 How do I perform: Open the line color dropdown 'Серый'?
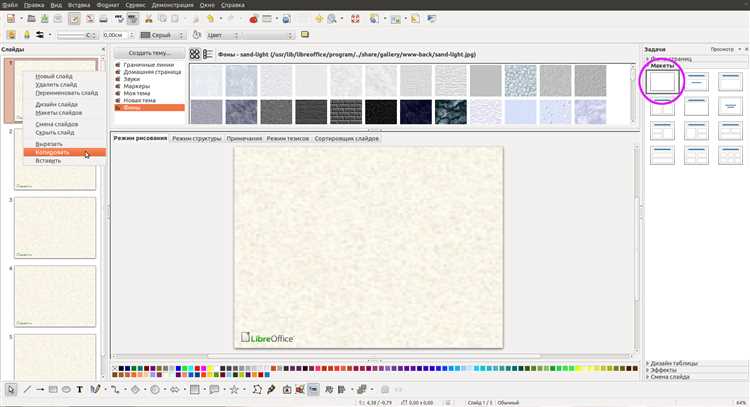click(162, 35)
